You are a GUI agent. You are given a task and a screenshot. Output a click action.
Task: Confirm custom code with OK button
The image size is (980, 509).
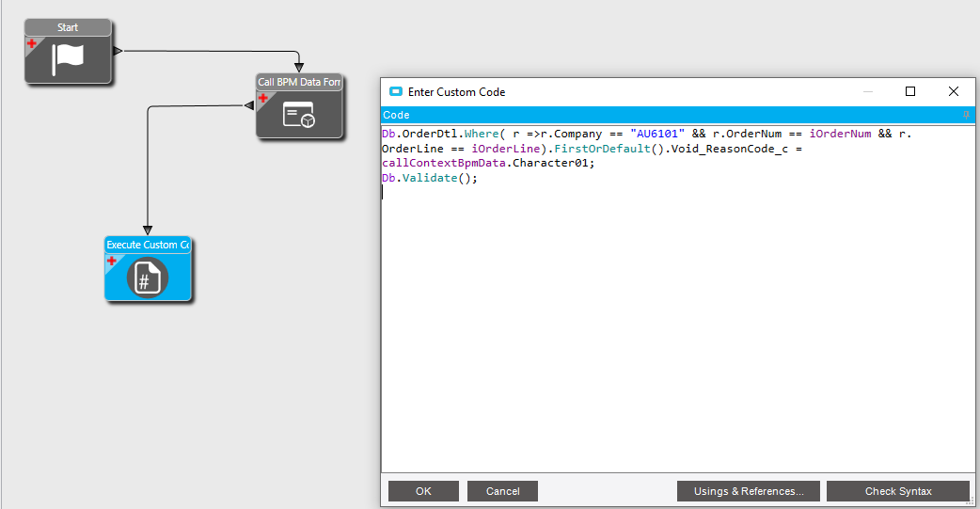pos(423,491)
